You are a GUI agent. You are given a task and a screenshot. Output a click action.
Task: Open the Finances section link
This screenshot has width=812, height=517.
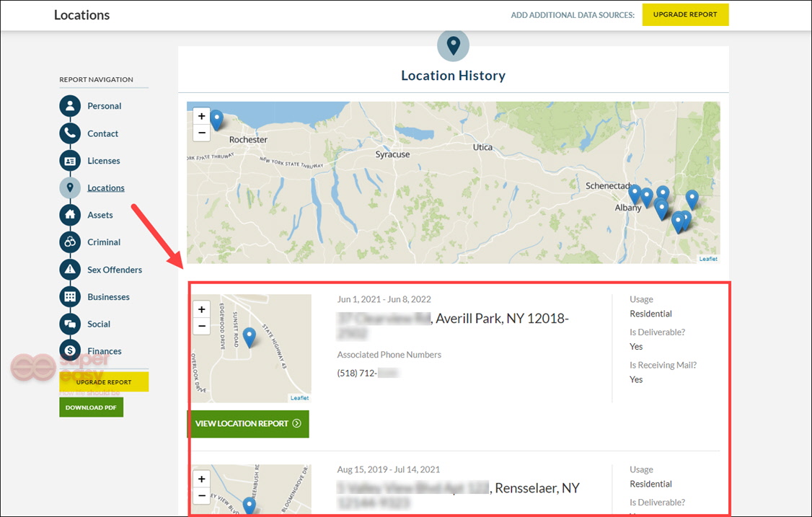click(x=104, y=350)
